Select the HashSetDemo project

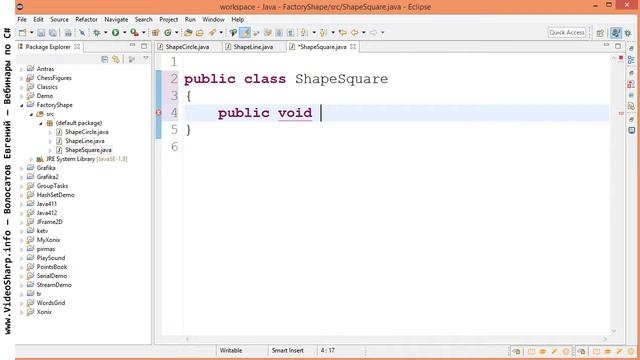pos(55,195)
